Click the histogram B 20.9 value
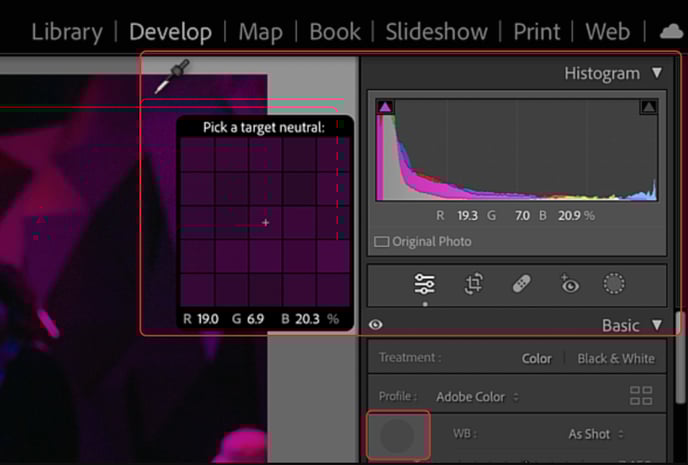This screenshot has width=688, height=465. coord(569,216)
